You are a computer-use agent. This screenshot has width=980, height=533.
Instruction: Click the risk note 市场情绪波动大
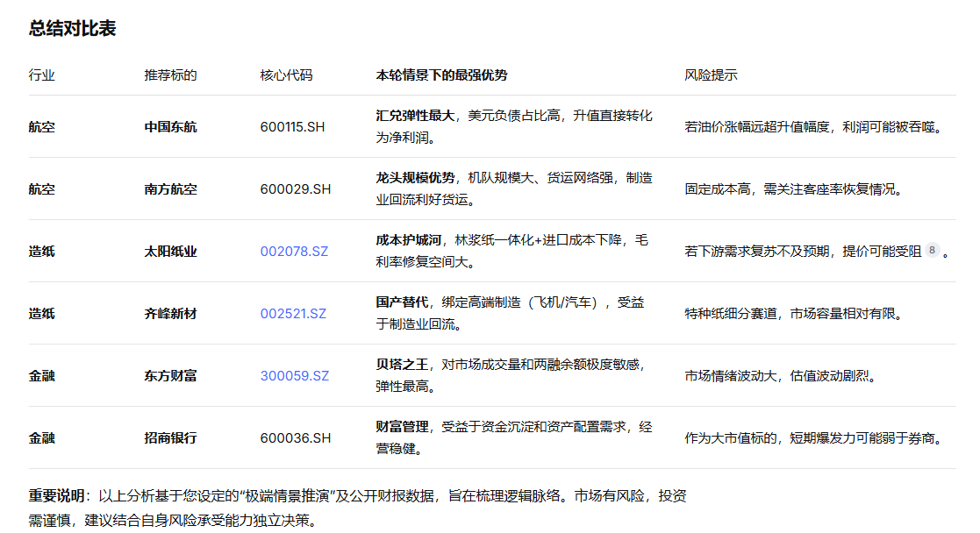(781, 375)
